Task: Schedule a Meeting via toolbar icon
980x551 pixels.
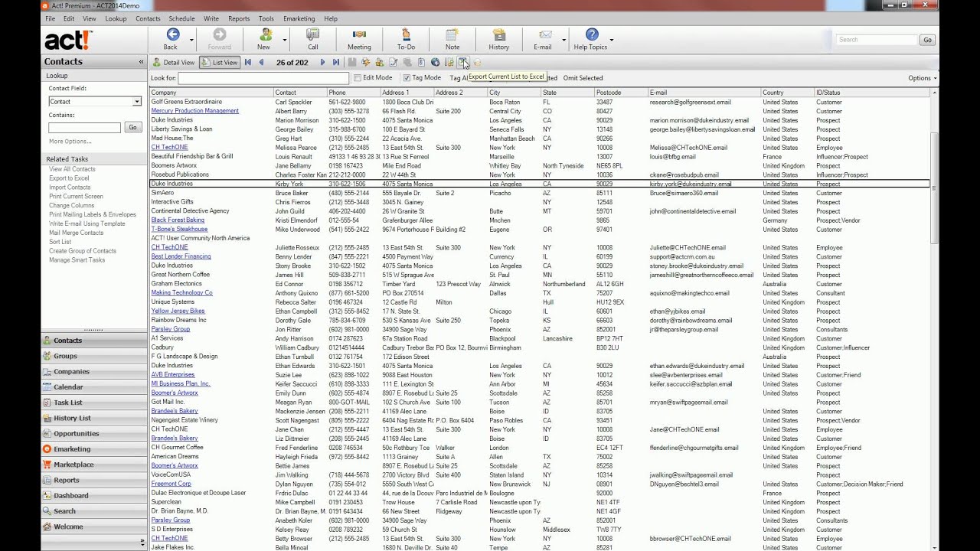Action: coord(359,34)
